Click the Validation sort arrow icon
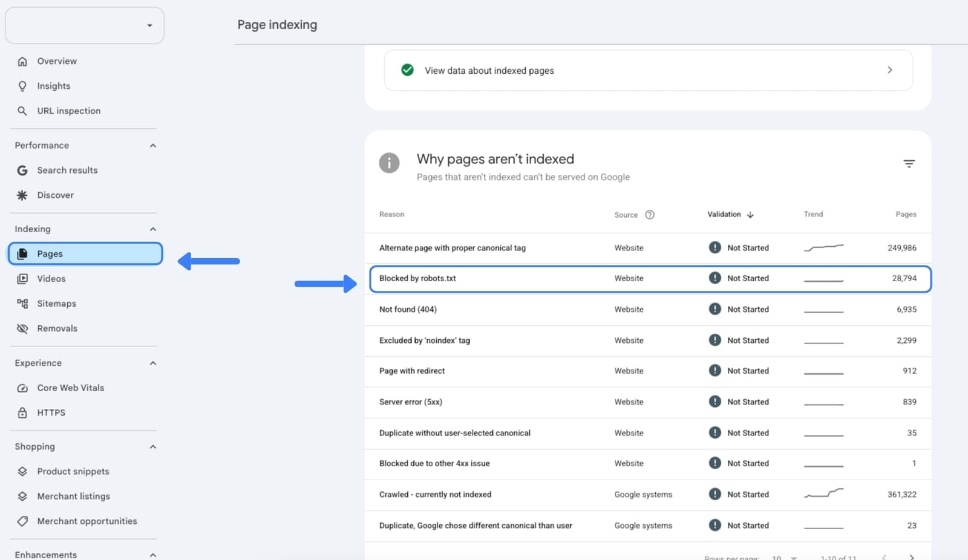 (750, 215)
